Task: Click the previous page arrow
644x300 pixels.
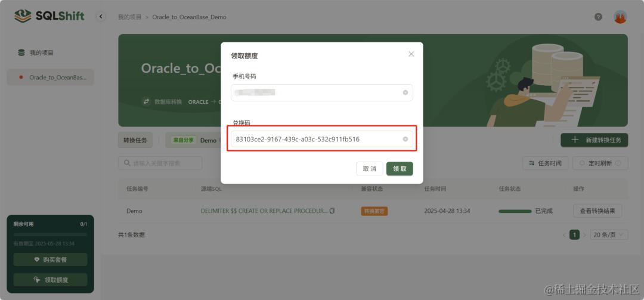Action: [565, 234]
